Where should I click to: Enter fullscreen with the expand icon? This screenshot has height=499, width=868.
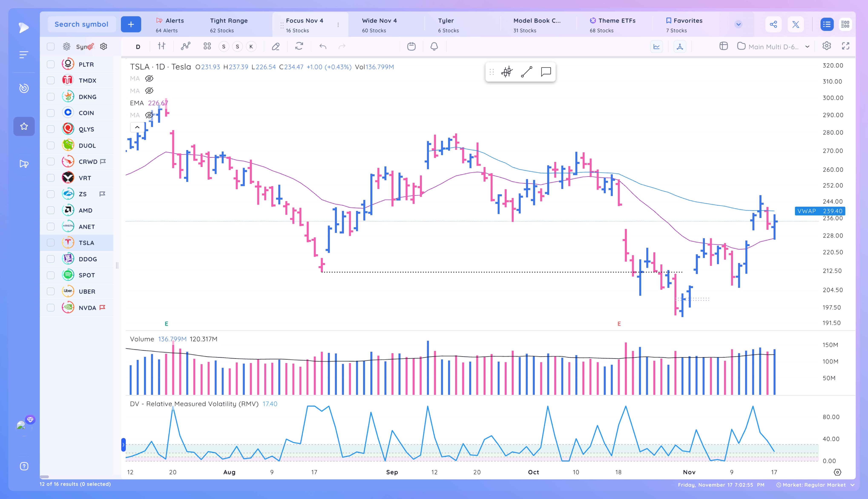[x=846, y=46]
